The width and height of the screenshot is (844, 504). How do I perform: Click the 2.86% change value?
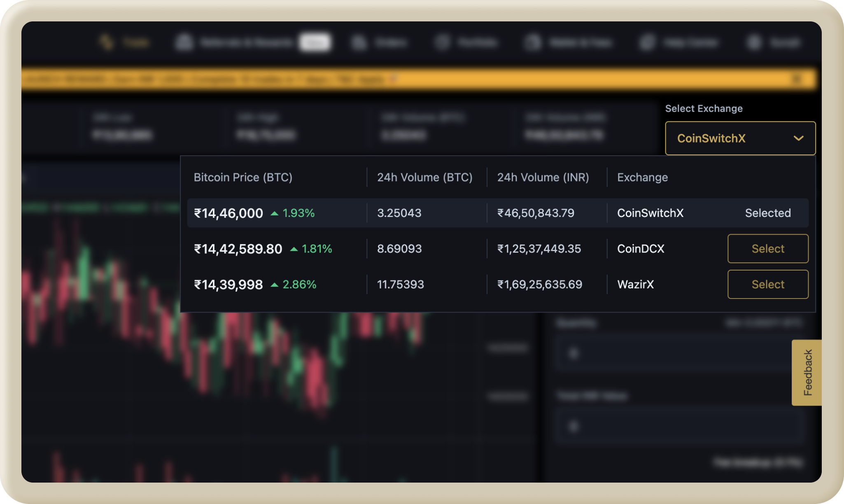click(x=299, y=285)
